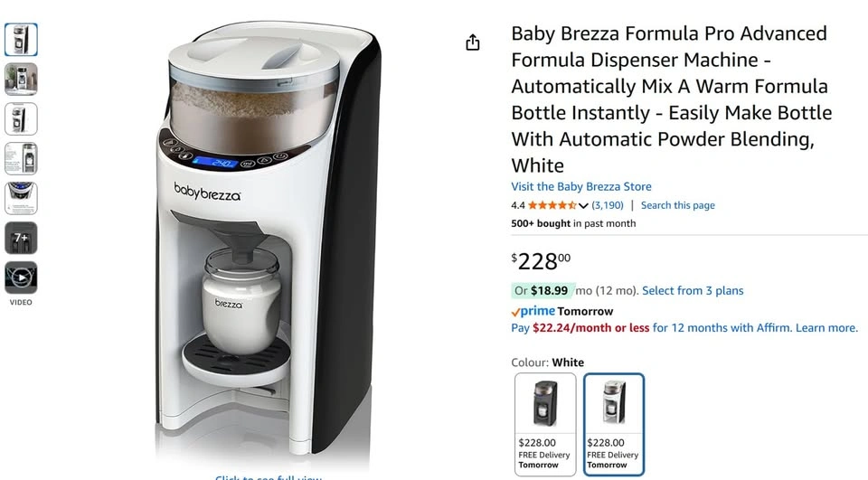Viewport: 868px width, 480px height.
Task: Click Search this page link
Action: [677, 205]
